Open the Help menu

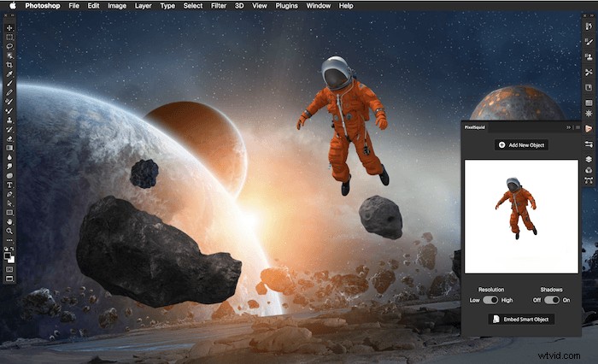tap(346, 6)
